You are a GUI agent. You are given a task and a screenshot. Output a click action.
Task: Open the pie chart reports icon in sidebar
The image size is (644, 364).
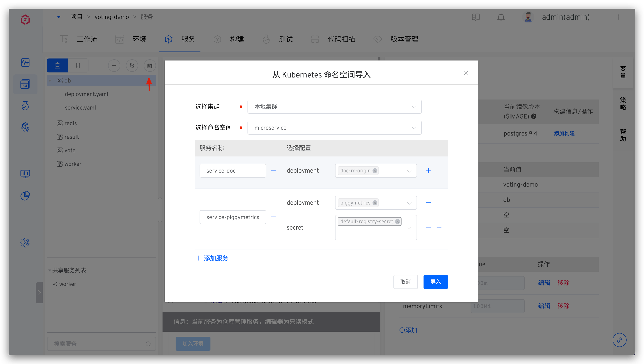coord(25,196)
